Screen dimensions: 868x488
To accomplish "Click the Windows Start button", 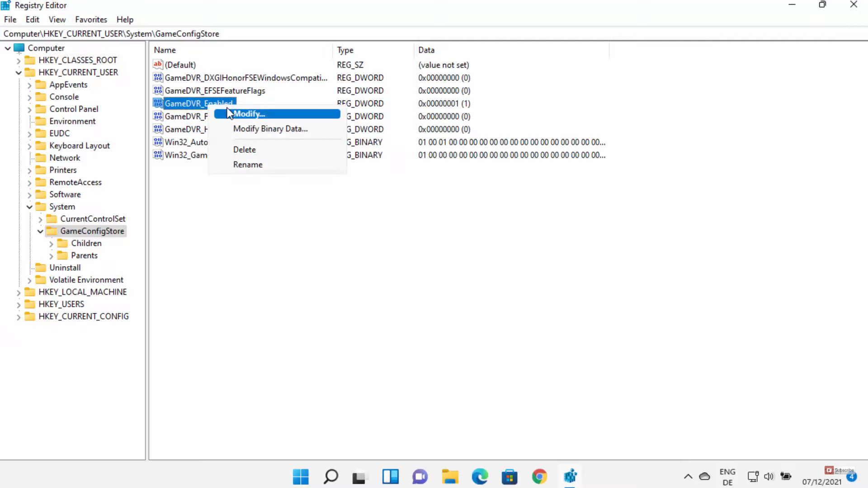I will [301, 476].
